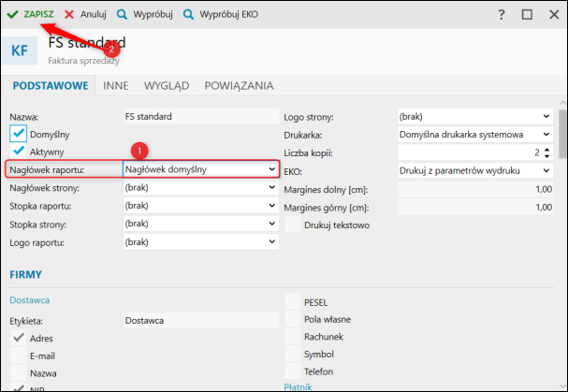Expand the Stopka strony dropdown
The image size is (568, 392).
pyautogui.click(x=201, y=224)
